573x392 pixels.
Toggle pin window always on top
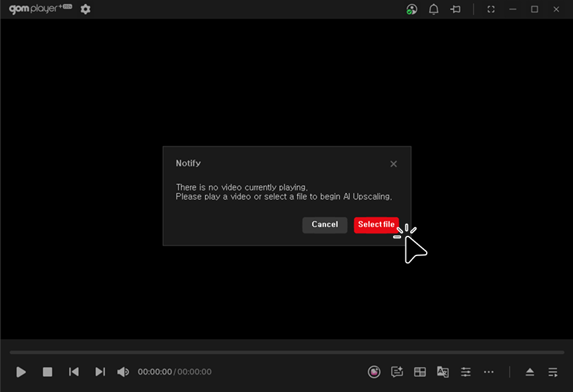455,9
